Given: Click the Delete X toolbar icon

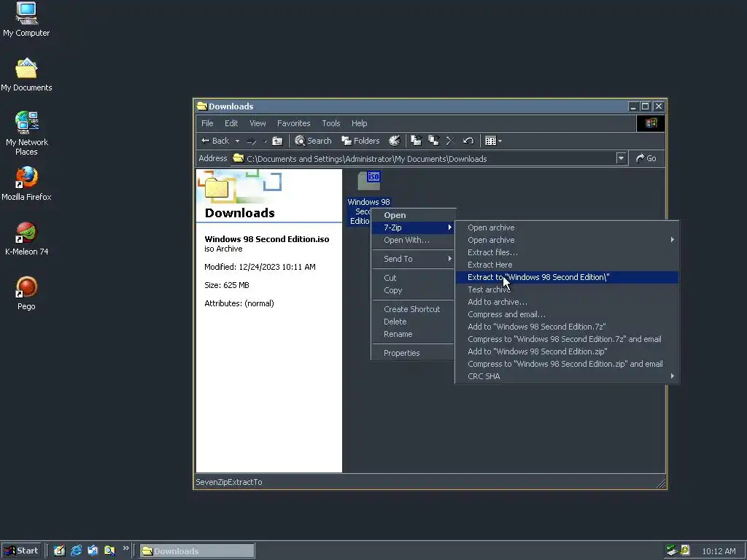Looking at the screenshot, I should tap(450, 141).
